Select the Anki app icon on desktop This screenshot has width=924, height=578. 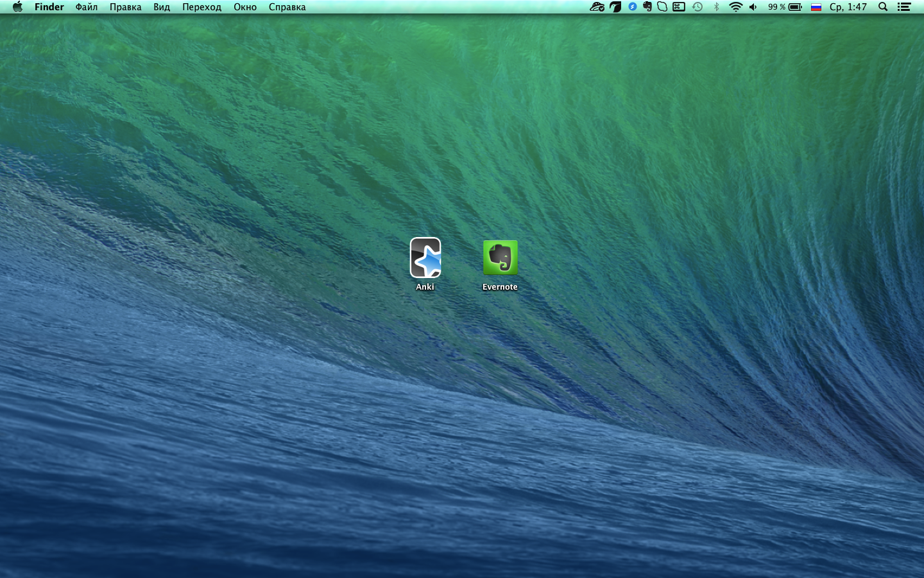(425, 258)
